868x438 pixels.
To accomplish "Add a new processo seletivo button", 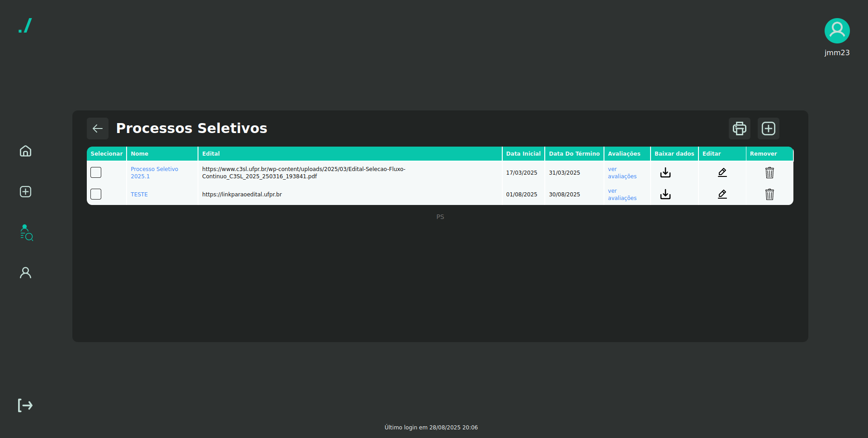I will pyautogui.click(x=769, y=129).
